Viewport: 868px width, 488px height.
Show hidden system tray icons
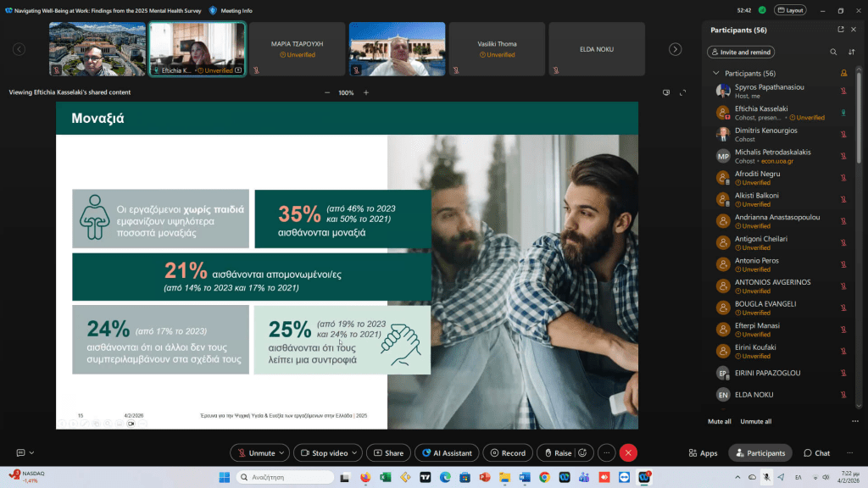click(x=737, y=477)
